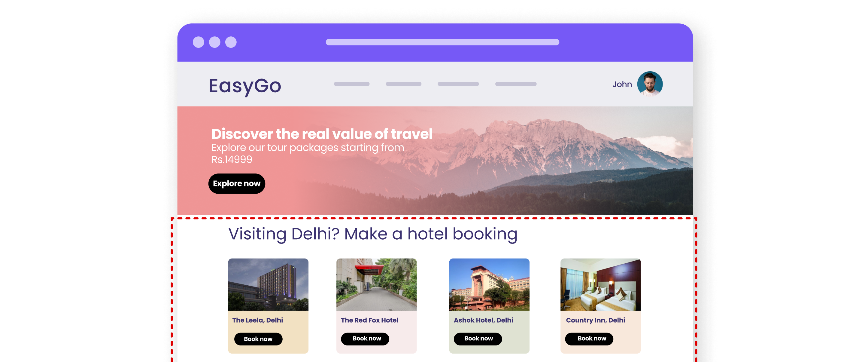Click the first window dot in browser header
This screenshot has width=868, height=362.
(199, 42)
